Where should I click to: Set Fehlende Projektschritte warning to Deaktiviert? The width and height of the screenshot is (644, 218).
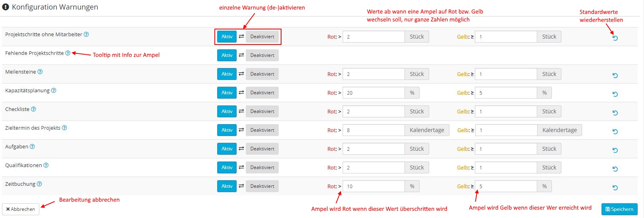point(262,55)
